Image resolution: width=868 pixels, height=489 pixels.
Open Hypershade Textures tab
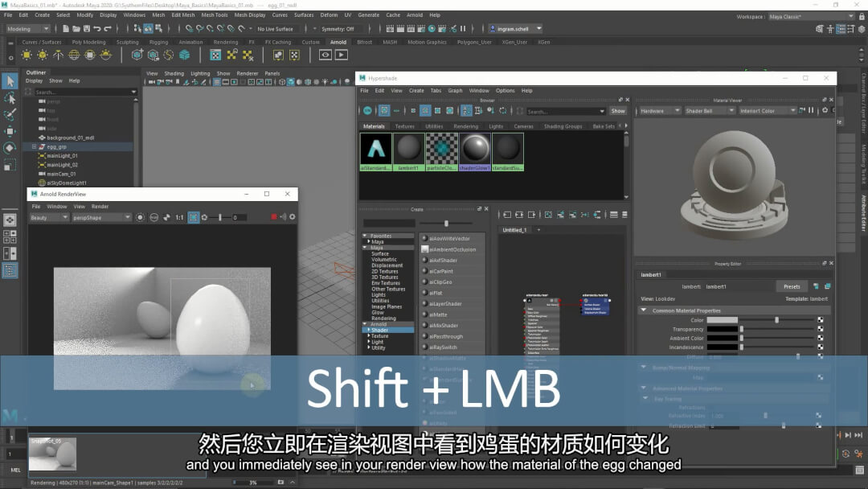click(404, 126)
